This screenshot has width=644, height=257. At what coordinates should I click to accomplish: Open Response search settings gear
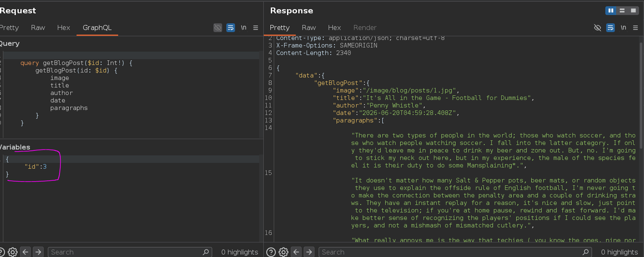[283, 252]
